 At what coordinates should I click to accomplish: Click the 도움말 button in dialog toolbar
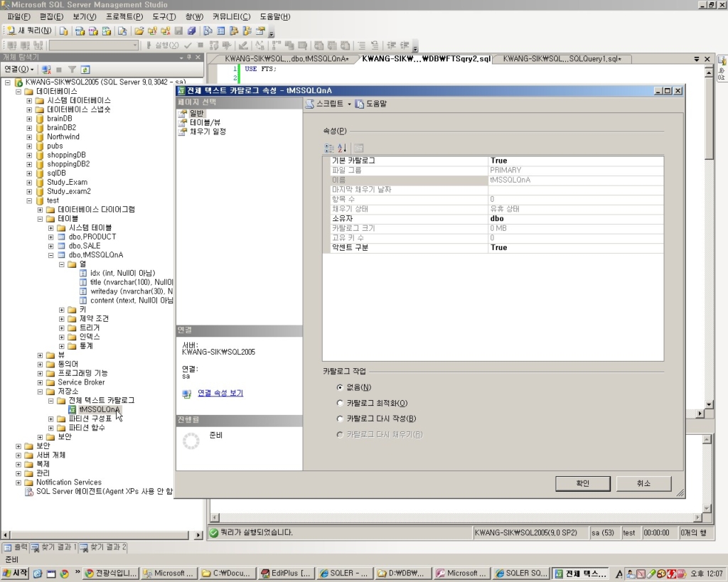[371, 104]
